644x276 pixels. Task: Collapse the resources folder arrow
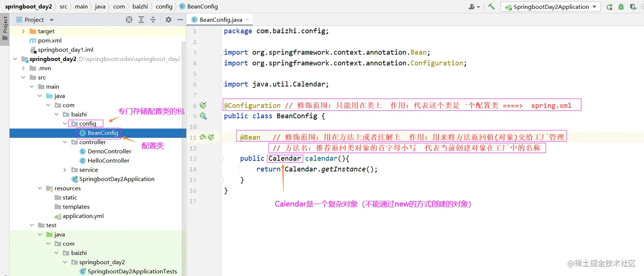coord(40,188)
